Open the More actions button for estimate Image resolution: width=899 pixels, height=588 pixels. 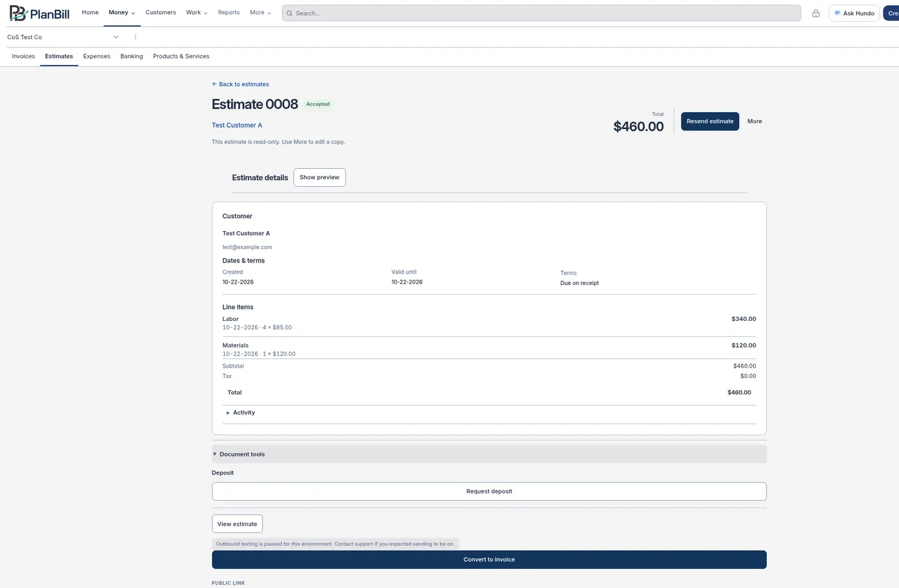click(x=755, y=121)
